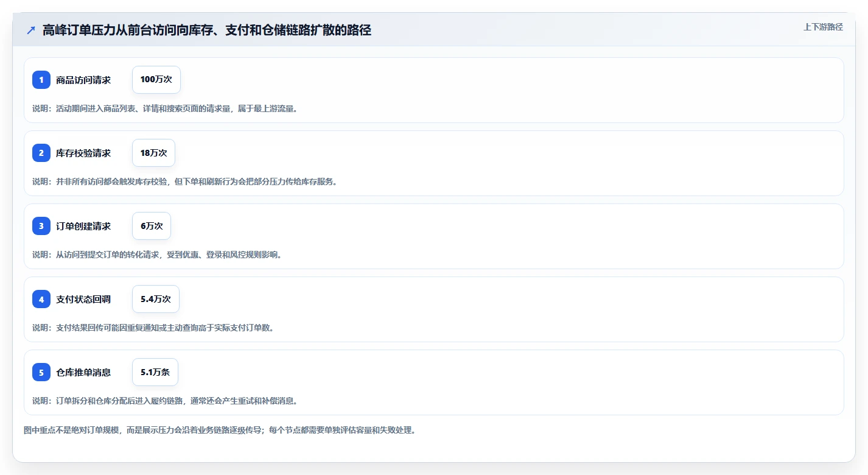This screenshot has width=868, height=475.
Task: Click the arrow icon beside the title
Action: [31, 30]
